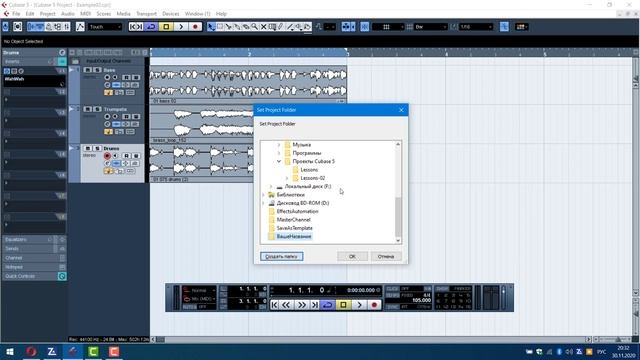The width and height of the screenshot is (640, 360).
Task: Open the 1/16 quantize value dropdown
Action: coord(476,27)
